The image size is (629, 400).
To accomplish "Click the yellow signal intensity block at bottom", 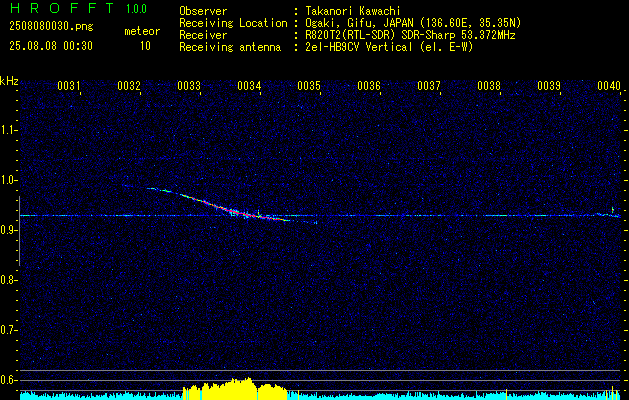I will 235,389.
